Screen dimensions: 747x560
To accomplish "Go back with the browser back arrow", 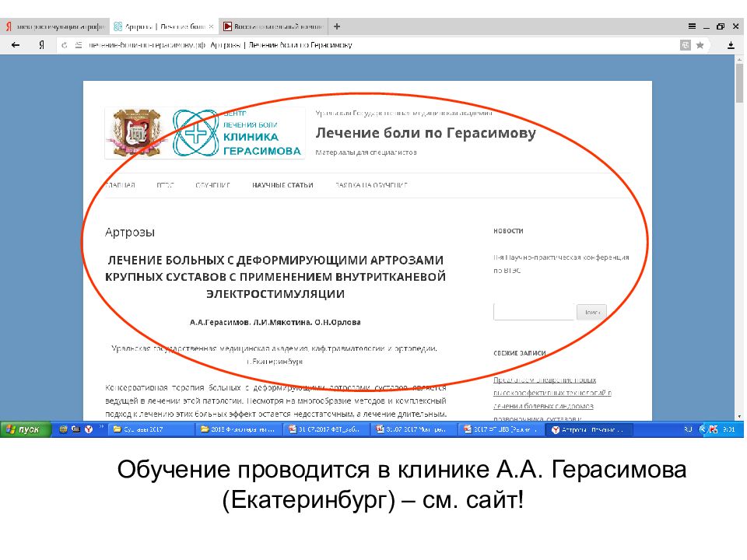I will (16, 45).
